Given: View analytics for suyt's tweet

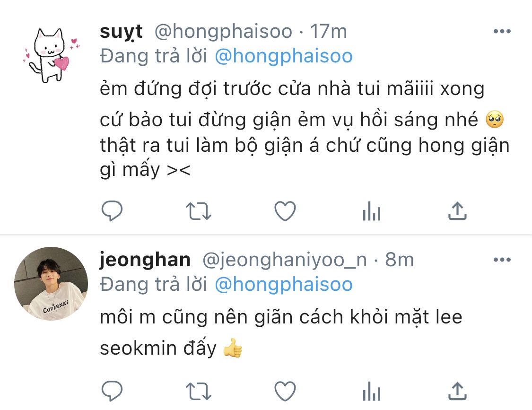Looking at the screenshot, I should coord(372,211).
